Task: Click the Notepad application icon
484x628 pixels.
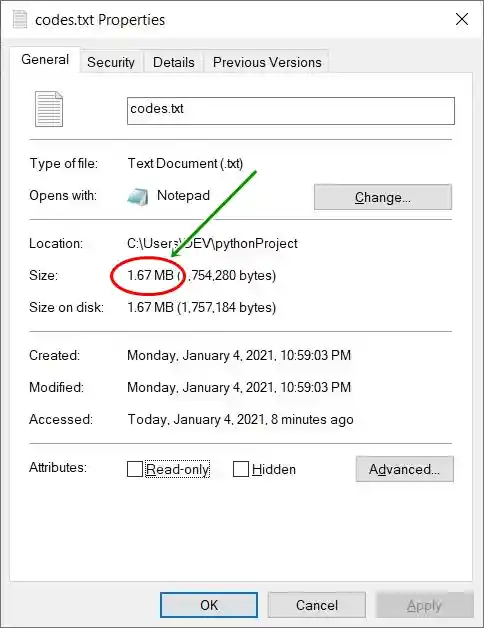Action: pyautogui.click(x=138, y=196)
